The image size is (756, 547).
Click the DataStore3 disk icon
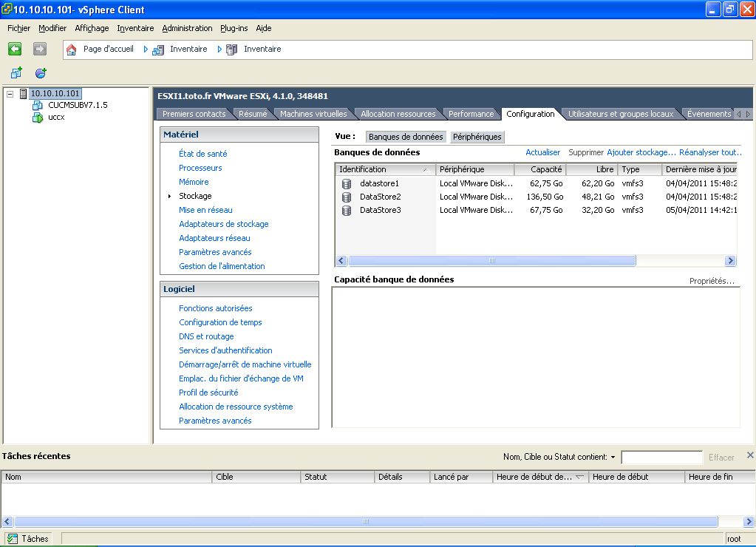pyautogui.click(x=347, y=211)
